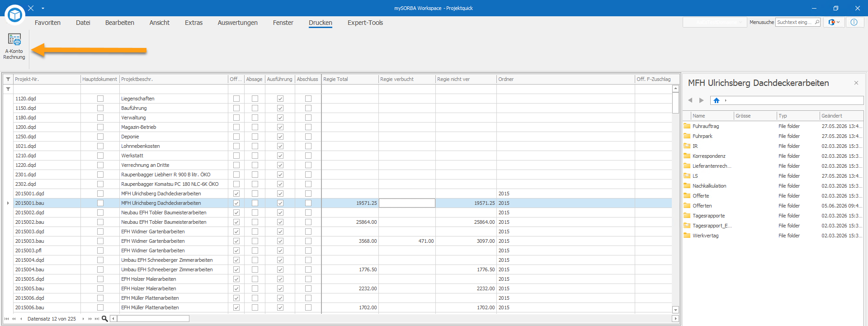The width and height of the screenshot is (868, 326).
Task: Click the folder panel address bar field
Action: coord(787,100)
